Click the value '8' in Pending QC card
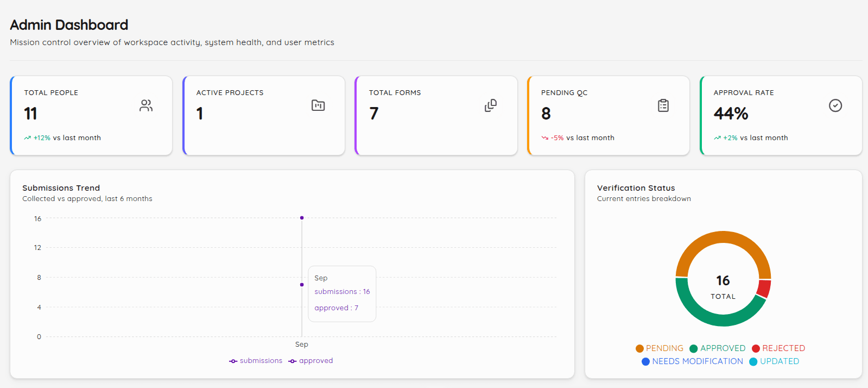This screenshot has width=868, height=388. pyautogui.click(x=546, y=114)
